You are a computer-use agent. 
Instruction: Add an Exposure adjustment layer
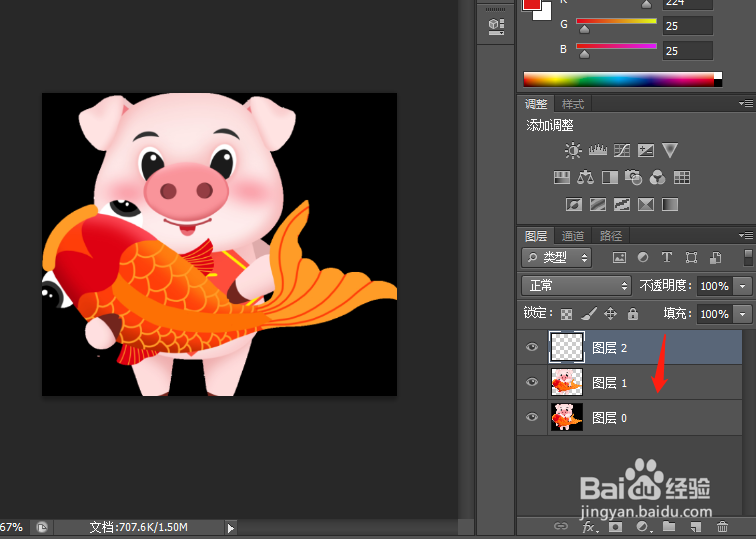(646, 150)
